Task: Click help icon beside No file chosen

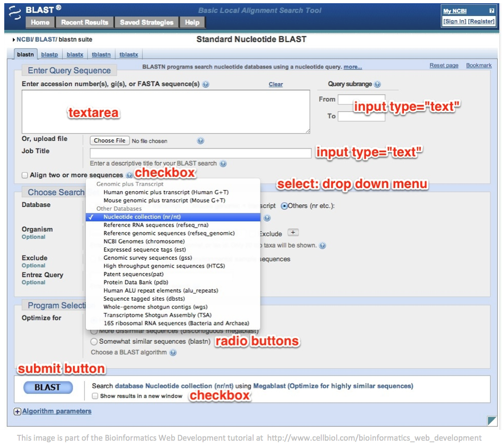Action: pyautogui.click(x=200, y=141)
